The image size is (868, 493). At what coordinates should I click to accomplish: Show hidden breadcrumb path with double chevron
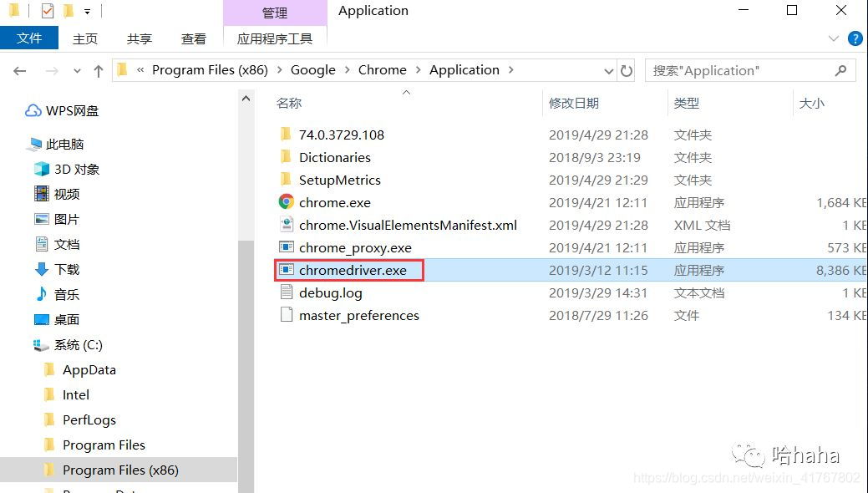point(140,70)
